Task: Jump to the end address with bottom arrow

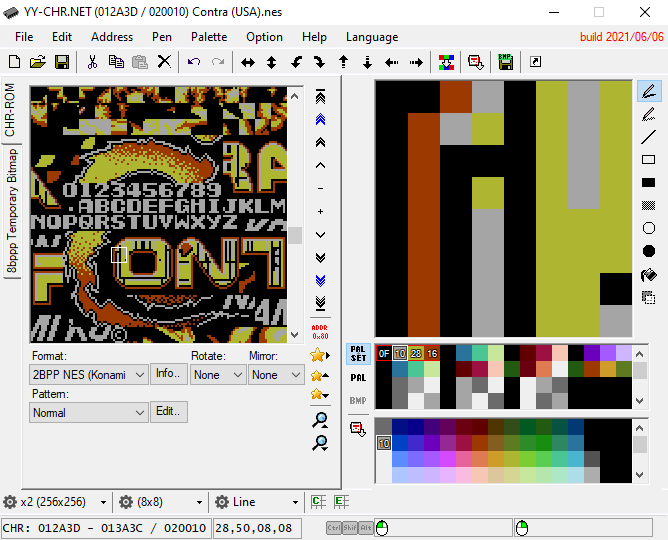Action: [320, 303]
